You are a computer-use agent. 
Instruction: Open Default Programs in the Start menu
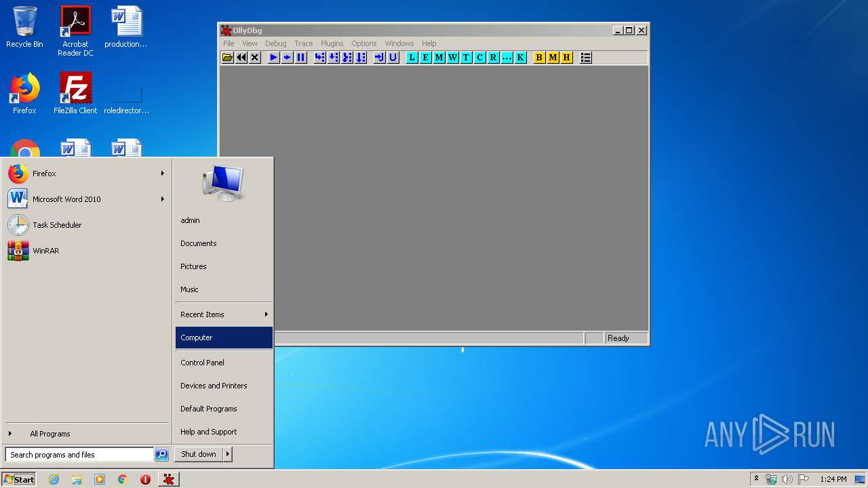click(x=224, y=409)
